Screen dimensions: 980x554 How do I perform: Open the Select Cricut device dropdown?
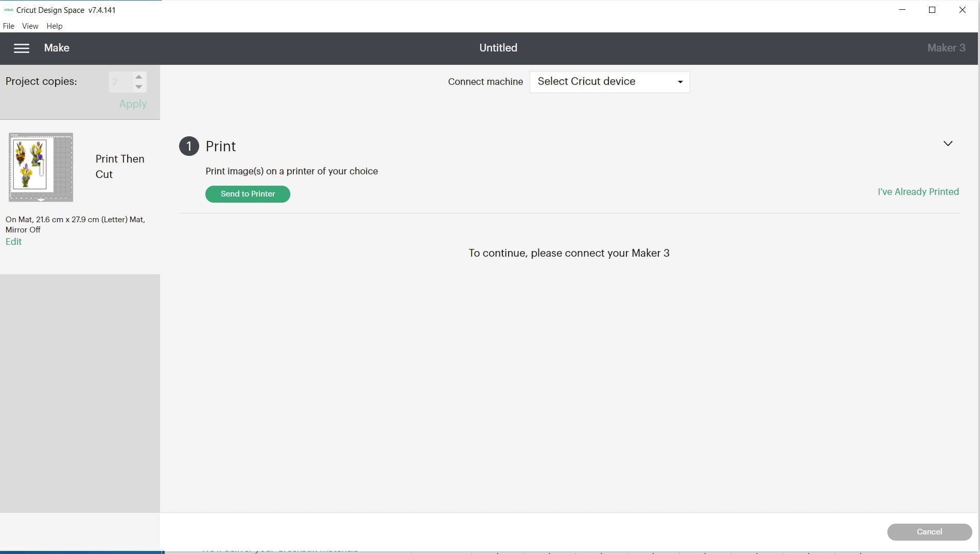tap(609, 82)
